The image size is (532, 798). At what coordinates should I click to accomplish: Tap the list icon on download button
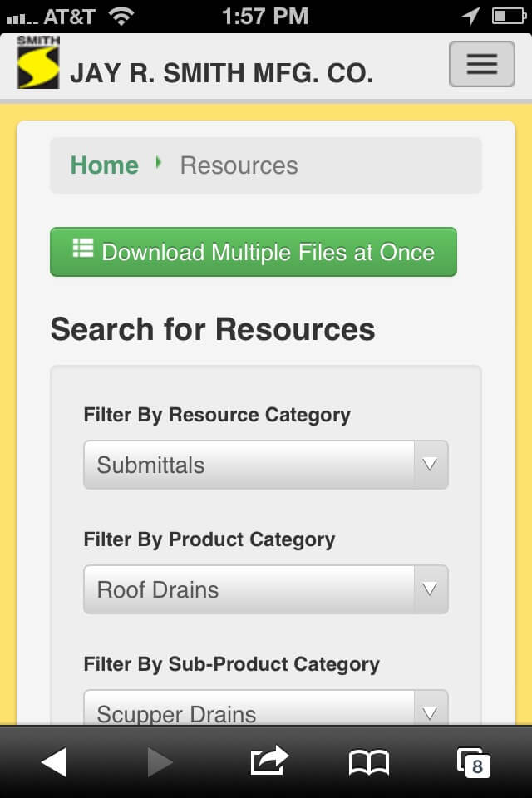click(x=82, y=249)
